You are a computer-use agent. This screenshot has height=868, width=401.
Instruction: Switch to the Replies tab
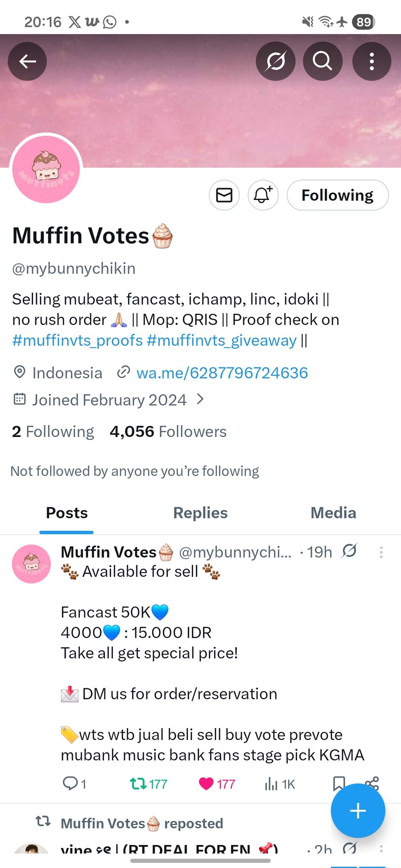[x=200, y=513]
